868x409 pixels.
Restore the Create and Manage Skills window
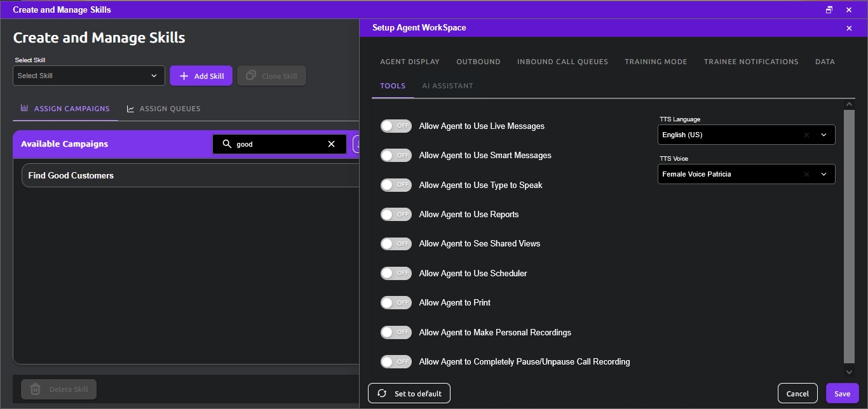tap(829, 10)
